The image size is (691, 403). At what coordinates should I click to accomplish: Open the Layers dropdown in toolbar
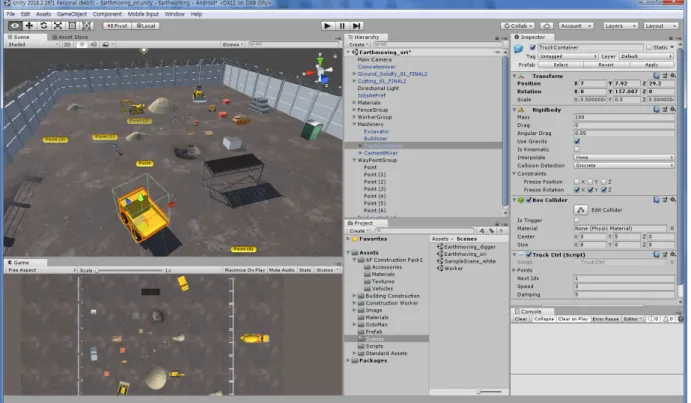click(x=620, y=26)
